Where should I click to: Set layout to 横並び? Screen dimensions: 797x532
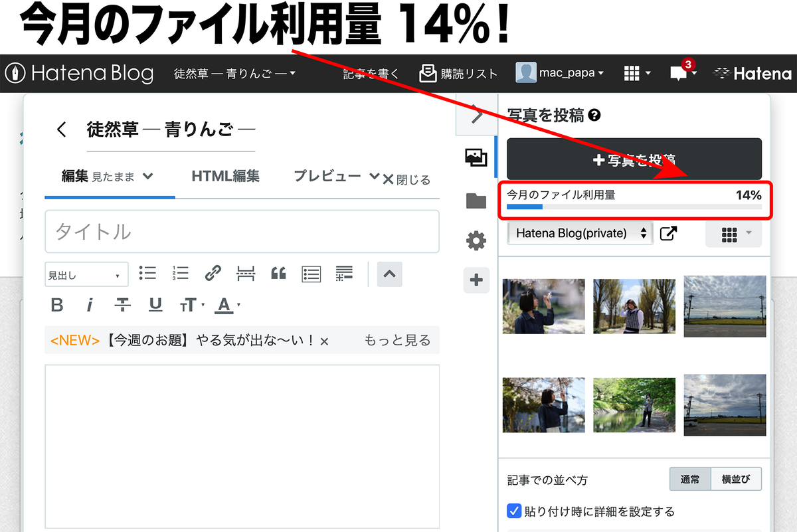(x=737, y=479)
